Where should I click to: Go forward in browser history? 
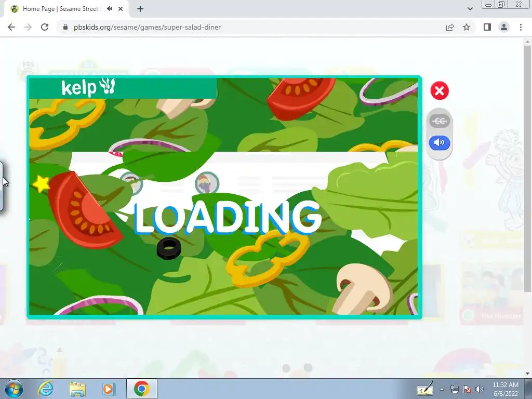pos(28,27)
